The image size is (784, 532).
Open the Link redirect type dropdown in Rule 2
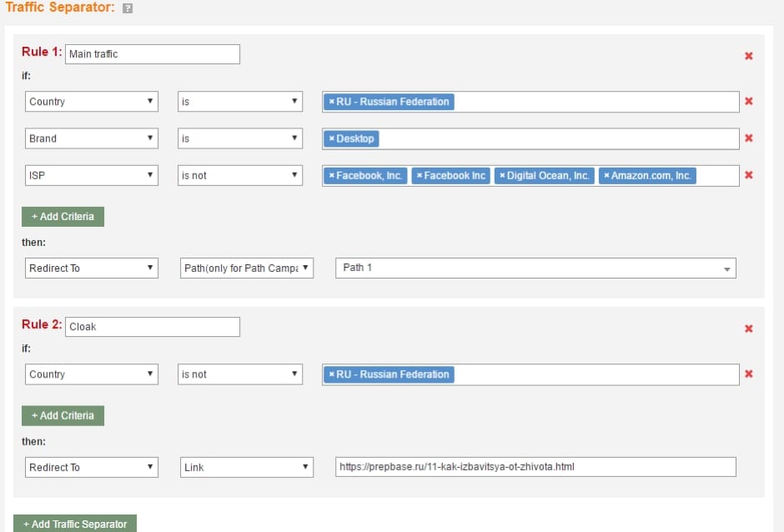247,467
